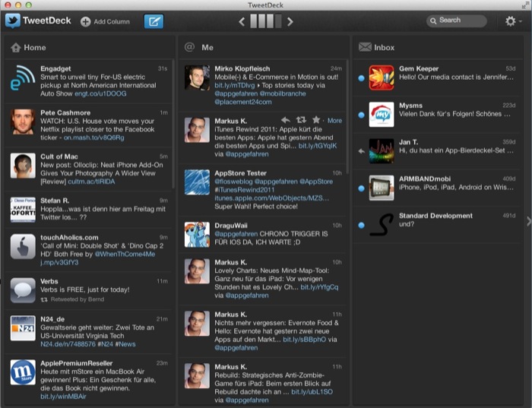Click the Inbox envelope column icon
532x408 pixels.
[365, 47]
